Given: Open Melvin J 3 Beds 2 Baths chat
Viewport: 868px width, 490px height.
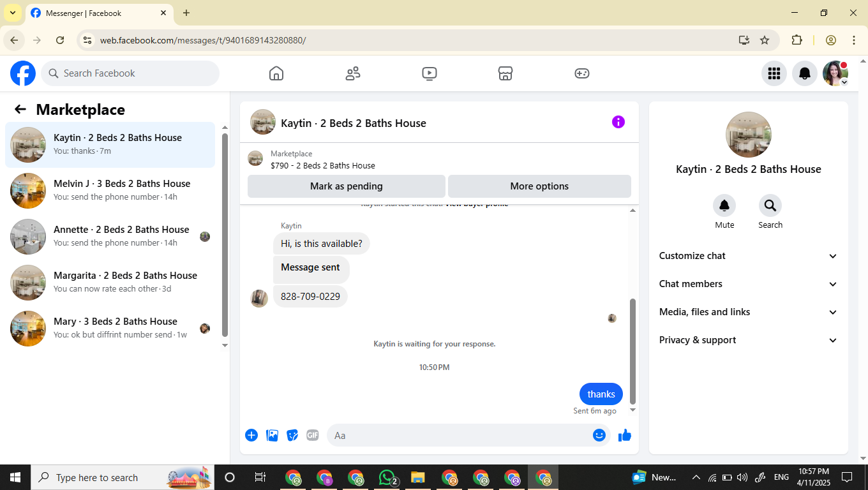Looking at the screenshot, I should tap(110, 191).
